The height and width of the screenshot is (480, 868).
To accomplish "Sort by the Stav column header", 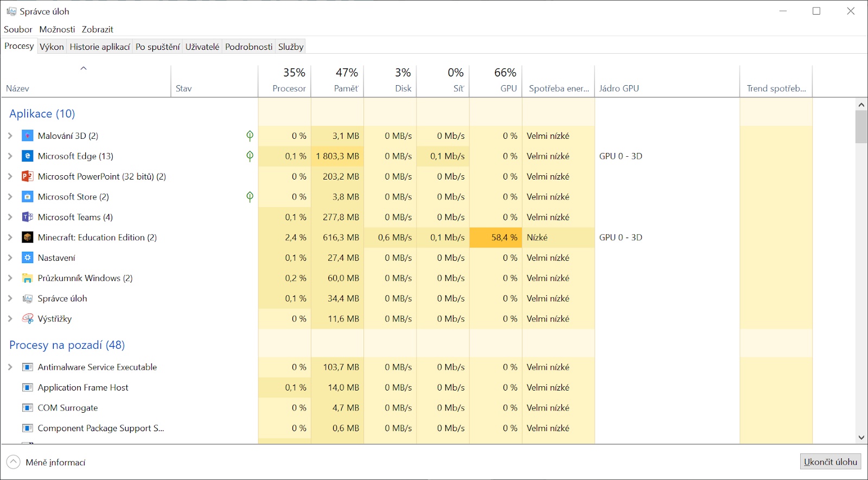I will tap(214, 81).
